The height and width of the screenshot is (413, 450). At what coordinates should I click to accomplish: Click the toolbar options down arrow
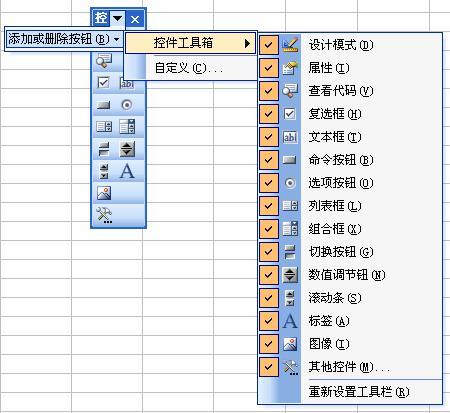[117, 18]
